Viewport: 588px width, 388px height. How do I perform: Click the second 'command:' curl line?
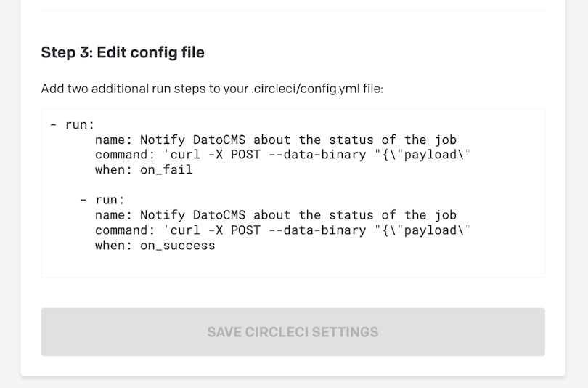click(x=282, y=230)
